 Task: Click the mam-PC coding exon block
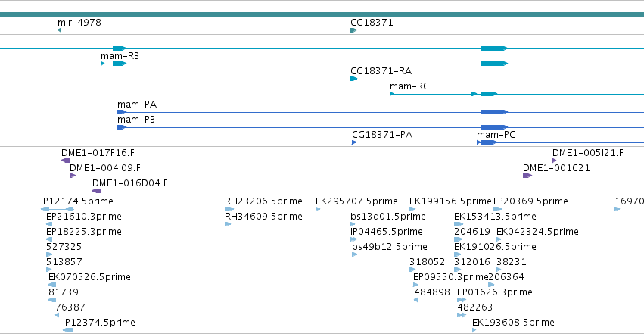coord(488,142)
